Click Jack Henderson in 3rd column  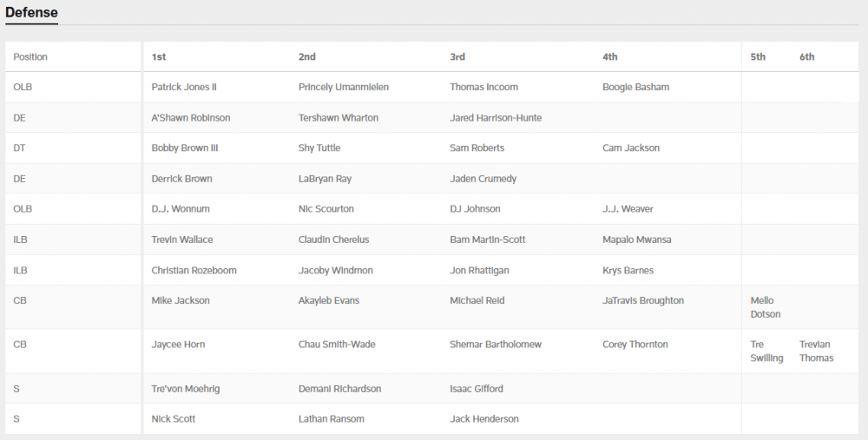pos(483,419)
